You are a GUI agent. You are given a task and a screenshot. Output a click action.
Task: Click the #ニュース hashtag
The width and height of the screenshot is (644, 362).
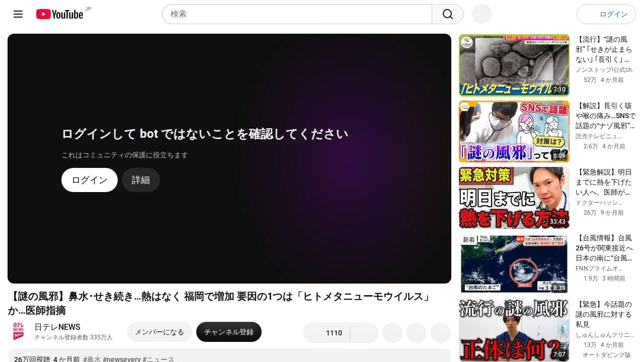[158, 359]
